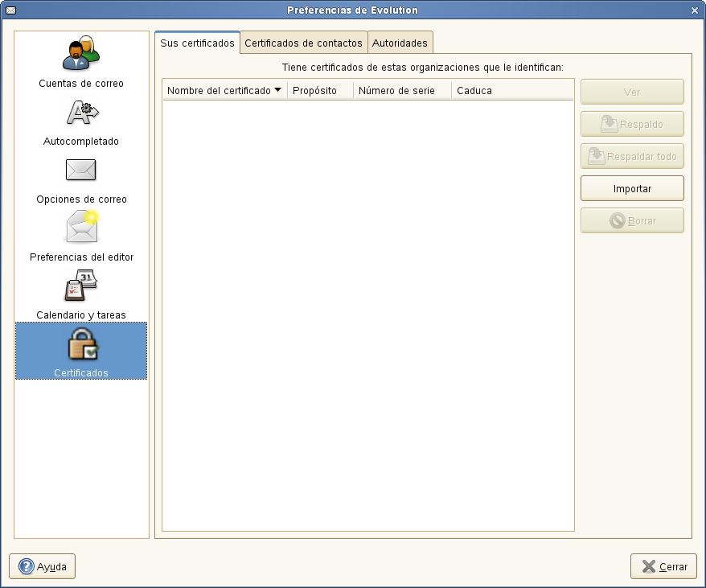Click the Cerrar button
The height and width of the screenshot is (588, 706).
(663, 566)
